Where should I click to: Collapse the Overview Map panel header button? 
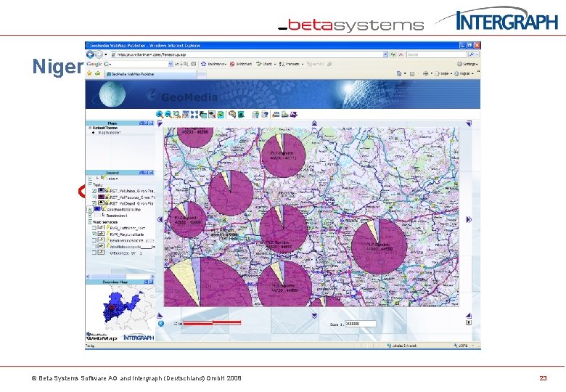coord(147,282)
